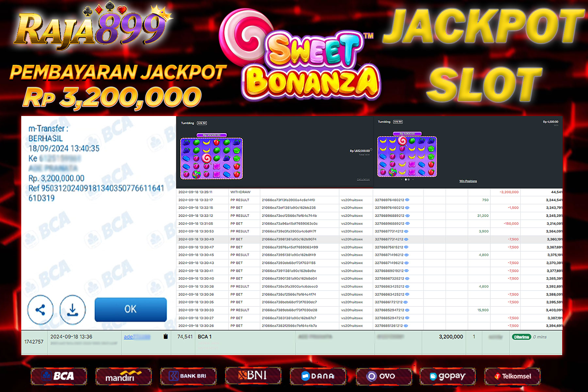Open eye icon in 13:30:36 PP BET row
This screenshot has height=392, width=588.
pos(407,294)
